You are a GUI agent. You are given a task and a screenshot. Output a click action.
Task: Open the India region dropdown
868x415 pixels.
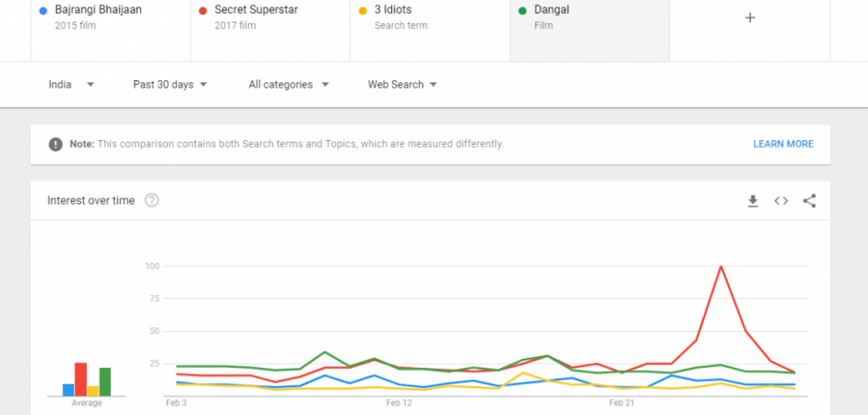click(71, 85)
